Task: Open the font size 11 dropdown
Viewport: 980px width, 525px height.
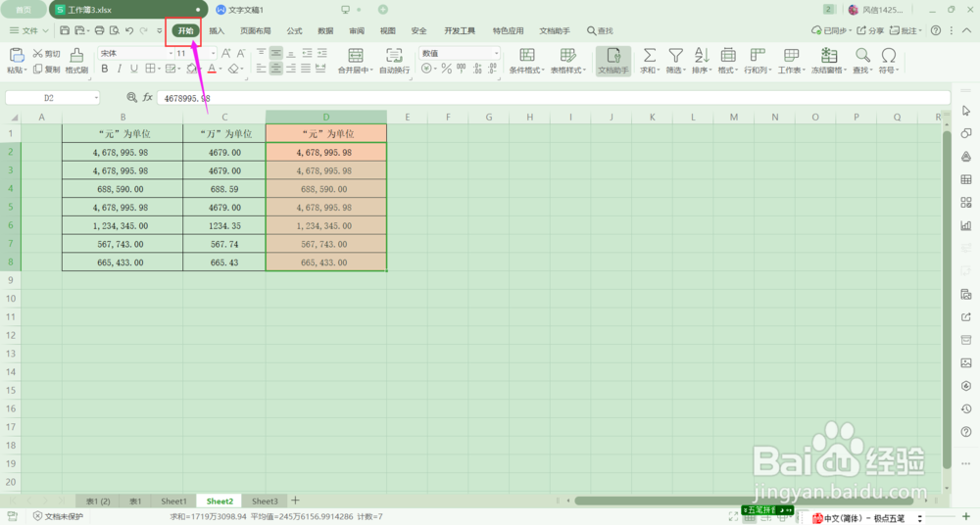Action: (213, 53)
